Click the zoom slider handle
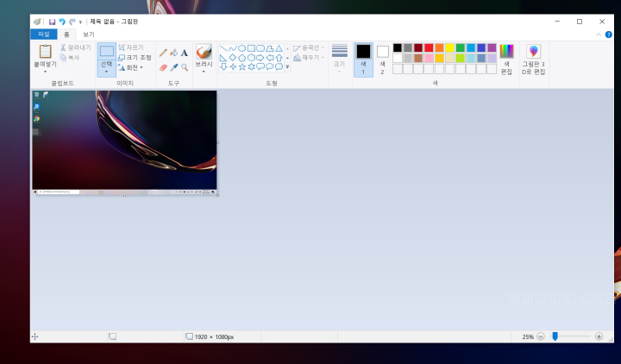The width and height of the screenshot is (621, 364). (555, 336)
